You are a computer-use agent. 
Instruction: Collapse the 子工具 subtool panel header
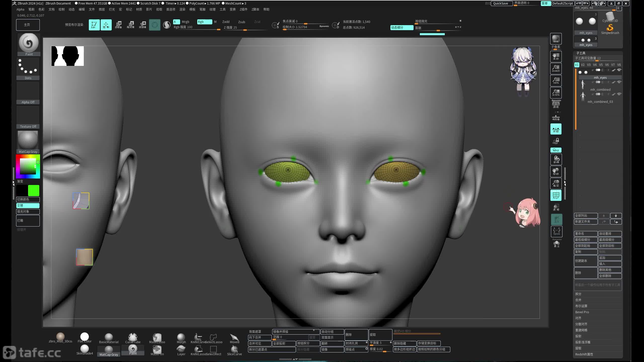coord(581,53)
